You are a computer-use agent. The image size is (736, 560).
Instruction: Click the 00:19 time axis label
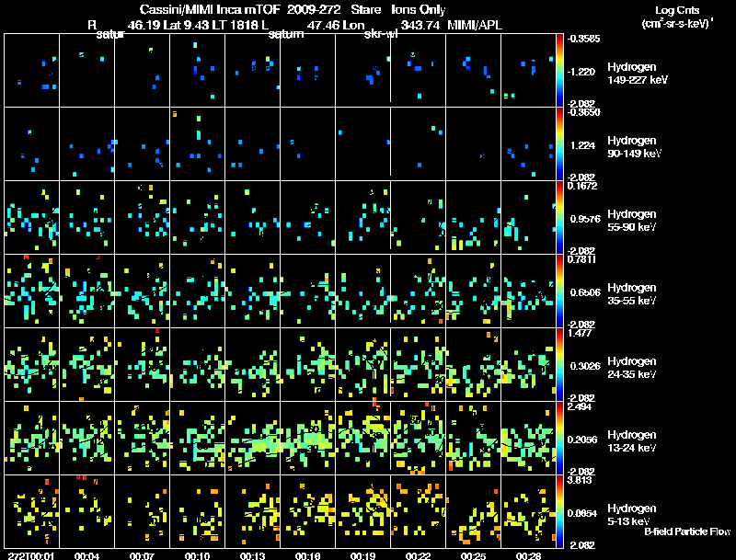point(362,555)
